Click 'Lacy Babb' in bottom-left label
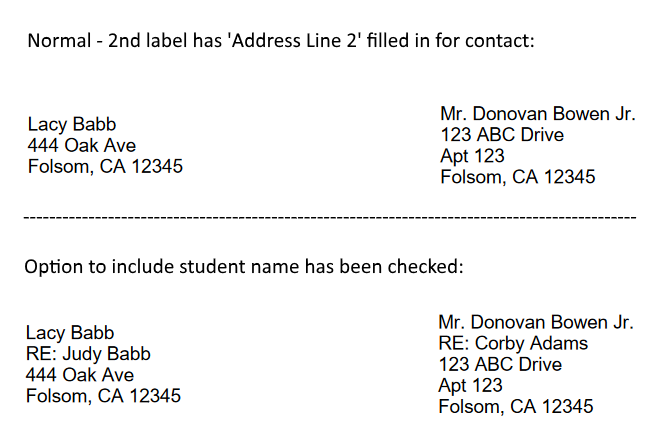This screenshot has width=659, height=433. (x=70, y=333)
